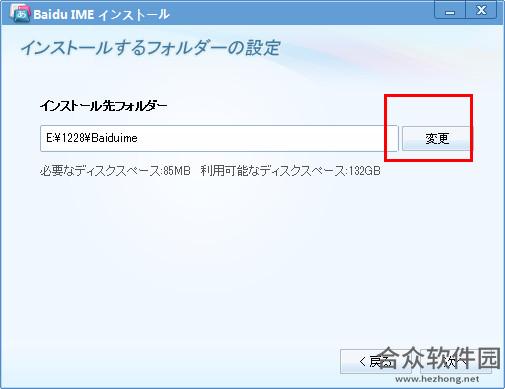Image resolution: width=505 pixels, height=389 pixels.
Task: Click the 変更 (change folder) button
Action: tap(437, 138)
